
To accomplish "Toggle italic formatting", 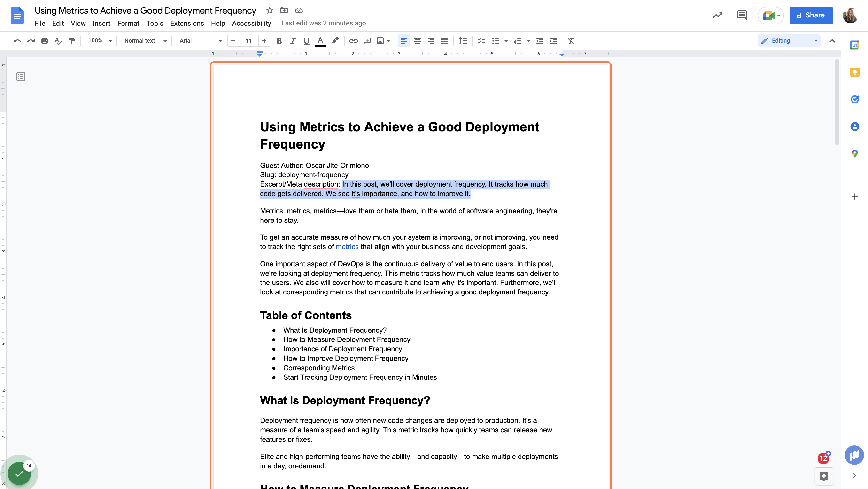I will click(293, 41).
